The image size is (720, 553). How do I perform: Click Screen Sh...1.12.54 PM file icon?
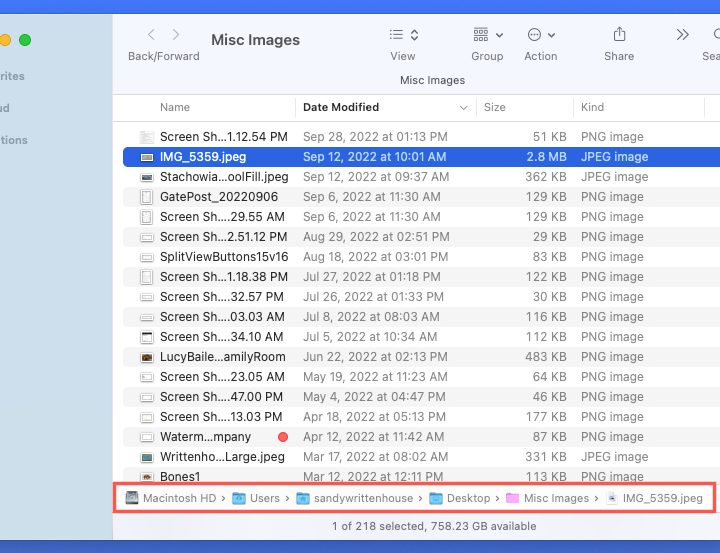pos(147,137)
